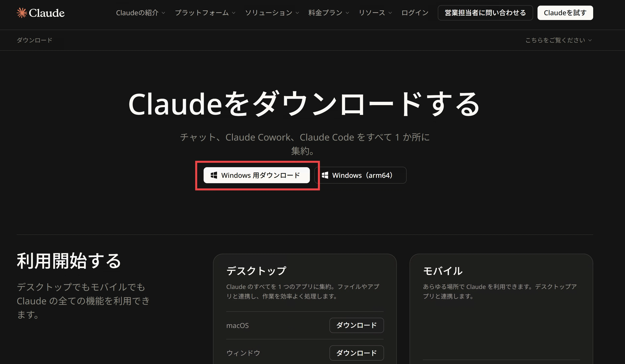
Task: Click the 利用開始する heading
Action: (69, 261)
